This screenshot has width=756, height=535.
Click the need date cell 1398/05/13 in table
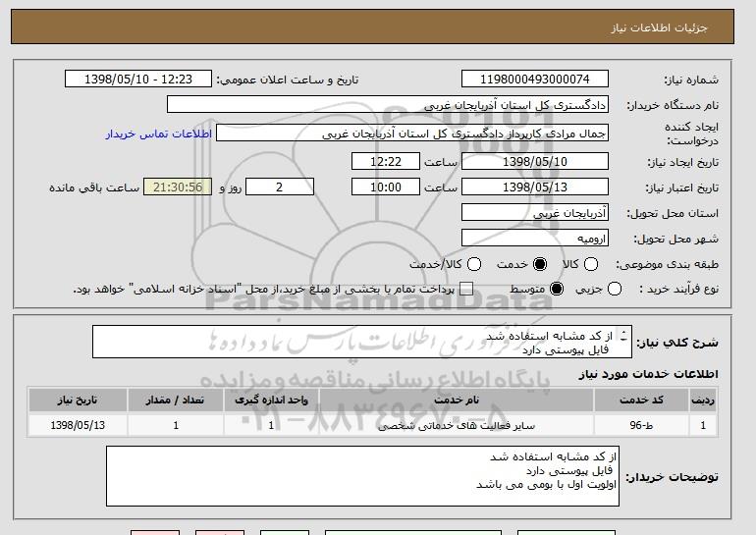click(78, 425)
